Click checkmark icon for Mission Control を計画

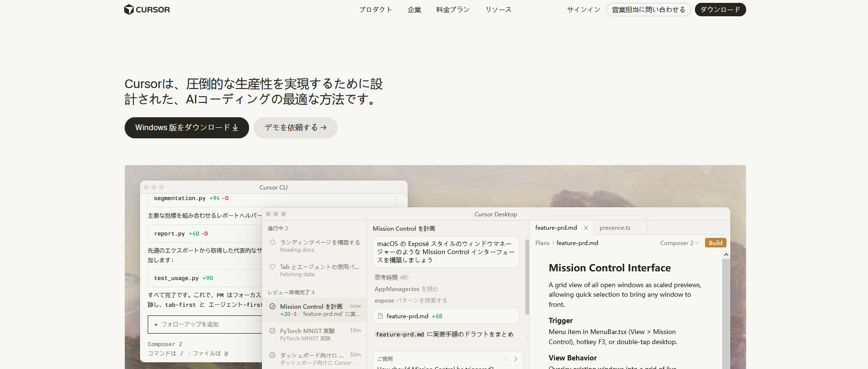[x=272, y=306]
